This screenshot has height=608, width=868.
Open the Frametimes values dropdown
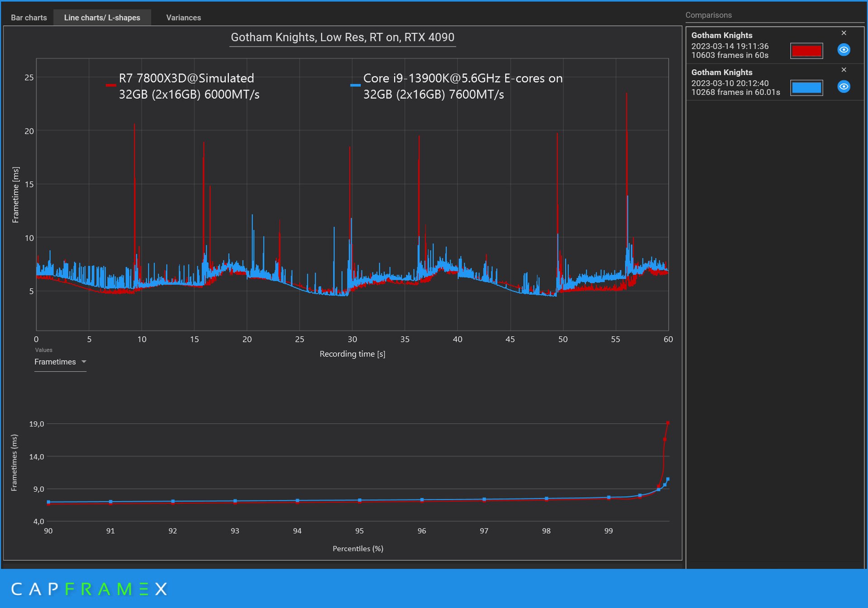coord(60,362)
